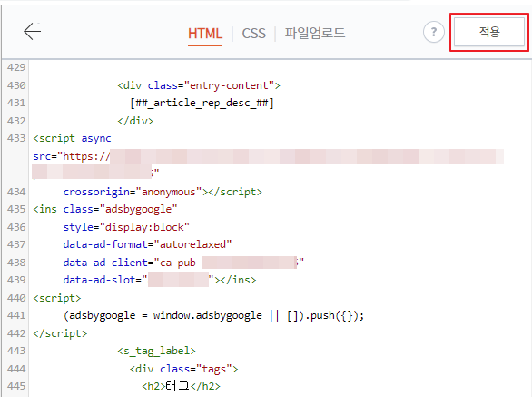The width and height of the screenshot is (532, 397).
Task: Place cursor on [##_article_rep_desc_##] text
Action: [202, 103]
